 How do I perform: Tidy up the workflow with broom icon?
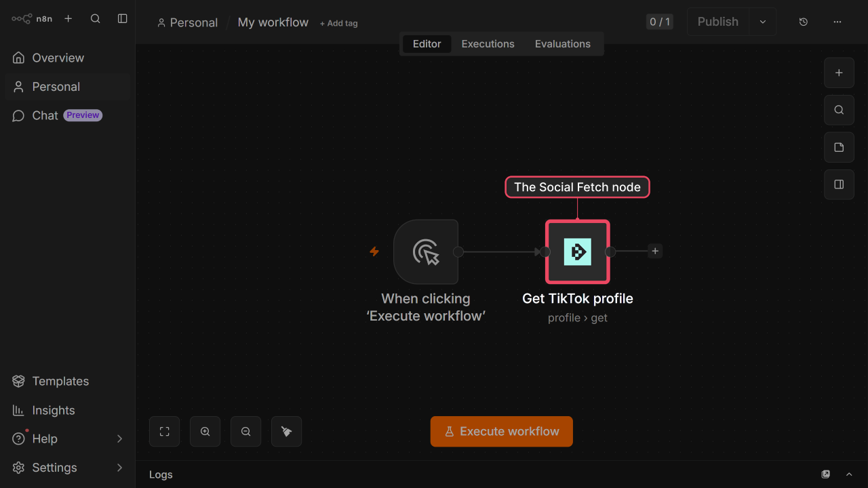click(287, 432)
